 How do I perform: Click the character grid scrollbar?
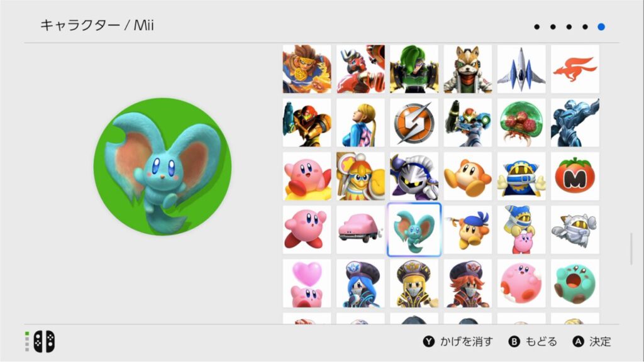pyautogui.click(x=631, y=249)
